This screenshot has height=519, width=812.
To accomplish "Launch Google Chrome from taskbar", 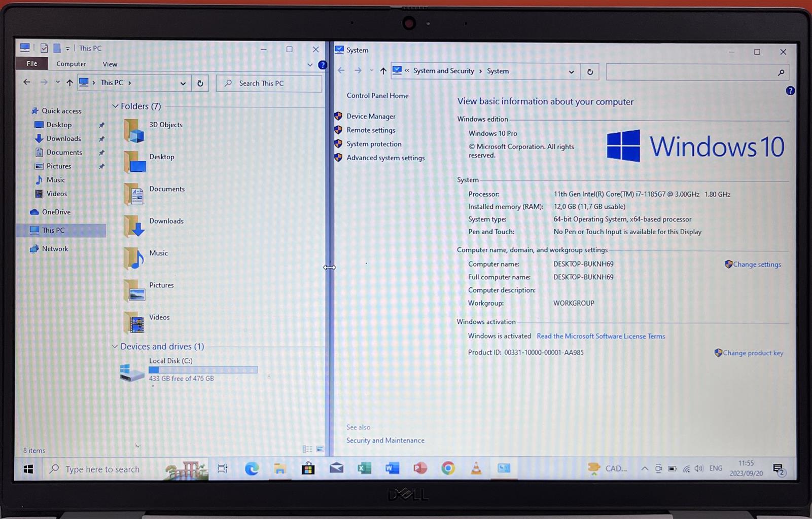I will pyautogui.click(x=448, y=468).
